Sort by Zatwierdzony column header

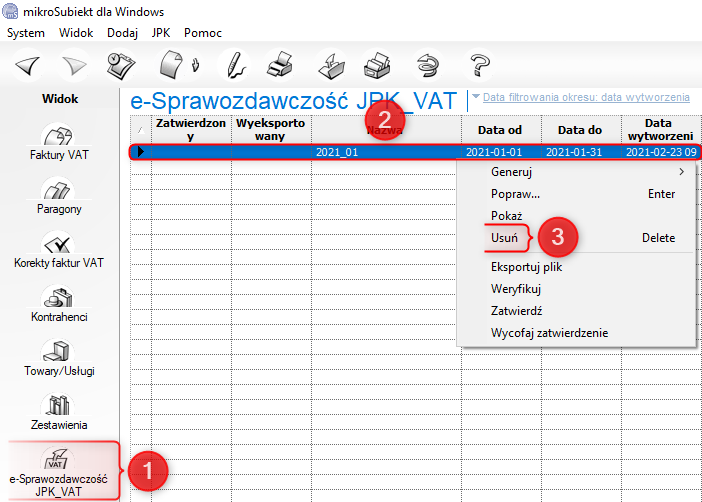pyautogui.click(x=191, y=129)
